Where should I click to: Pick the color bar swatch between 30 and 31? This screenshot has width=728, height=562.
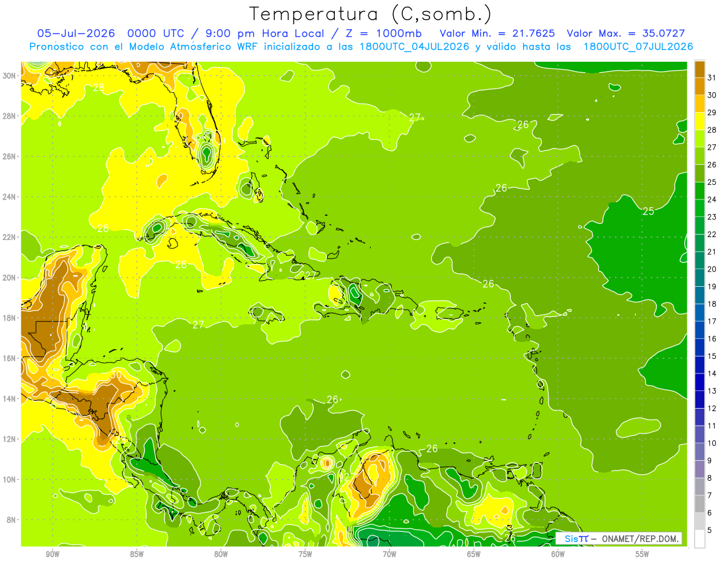click(699, 86)
